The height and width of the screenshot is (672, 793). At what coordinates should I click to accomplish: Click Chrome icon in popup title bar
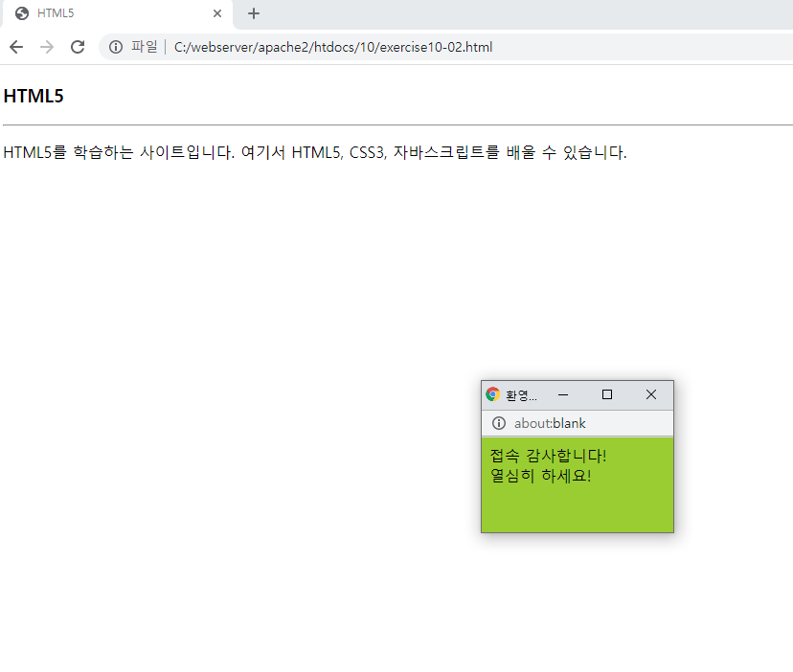click(x=492, y=394)
